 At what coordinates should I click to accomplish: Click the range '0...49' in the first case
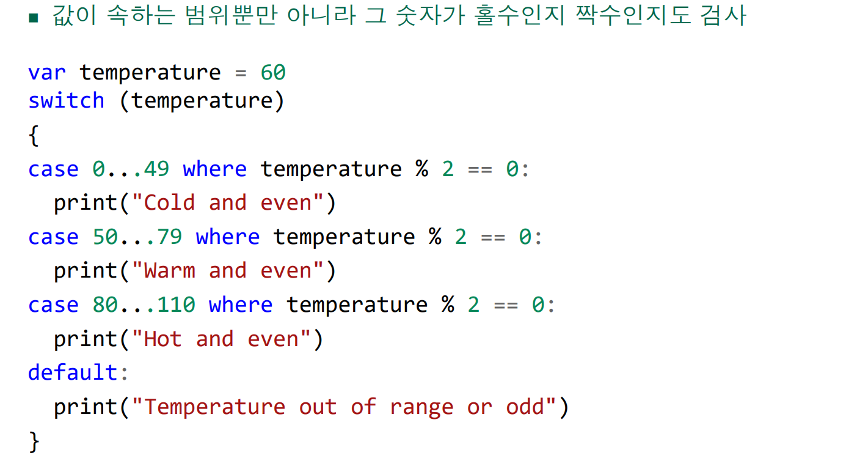point(131,169)
